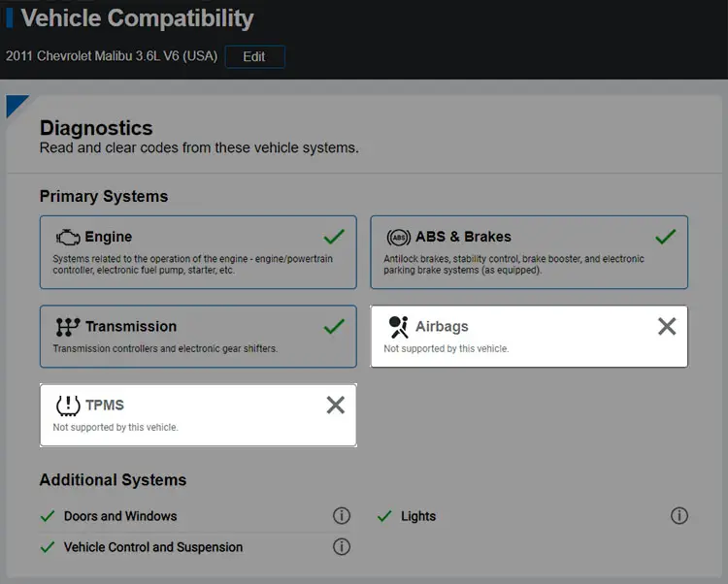Click the X mark on Airbags card
The height and width of the screenshot is (584, 728).
click(667, 327)
